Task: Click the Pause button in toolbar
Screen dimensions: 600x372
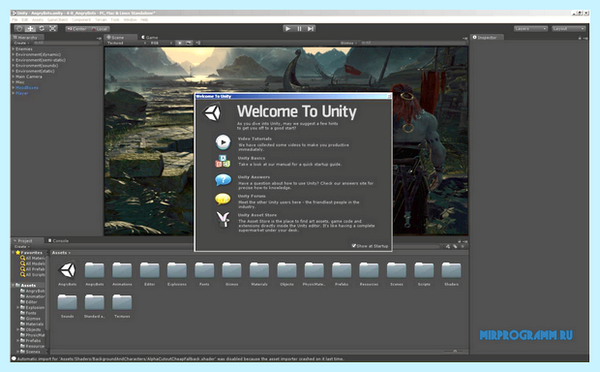Action: point(299,29)
